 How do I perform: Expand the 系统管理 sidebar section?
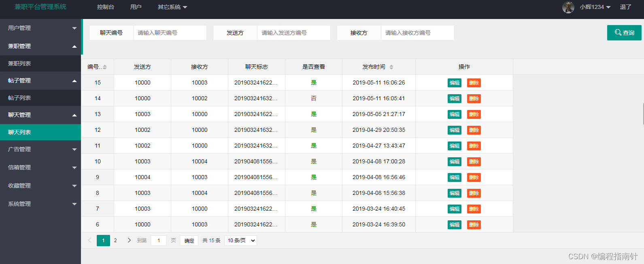[40, 204]
